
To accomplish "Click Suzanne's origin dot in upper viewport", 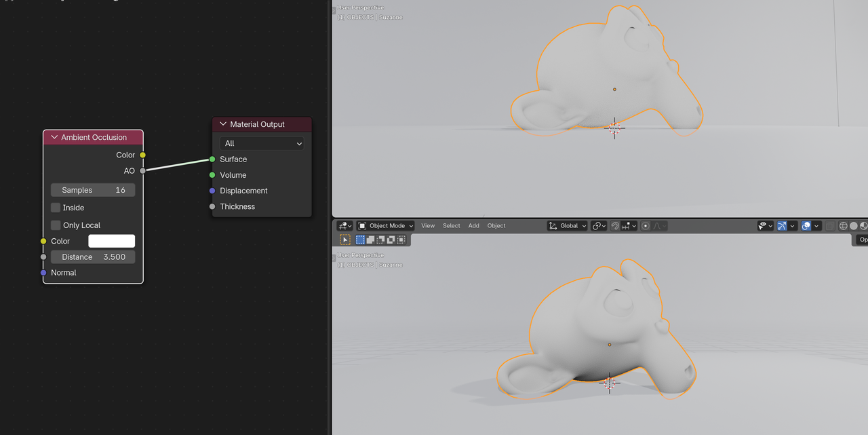I will (614, 90).
